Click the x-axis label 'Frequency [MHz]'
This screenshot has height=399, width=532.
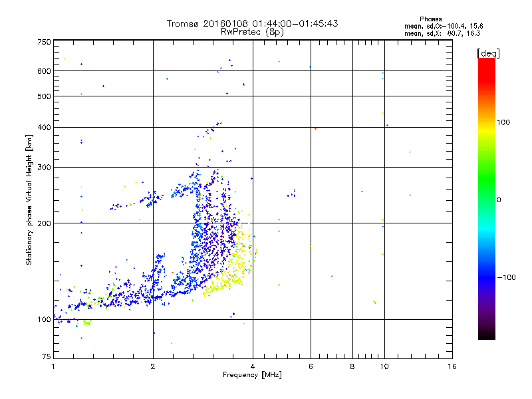click(252, 375)
